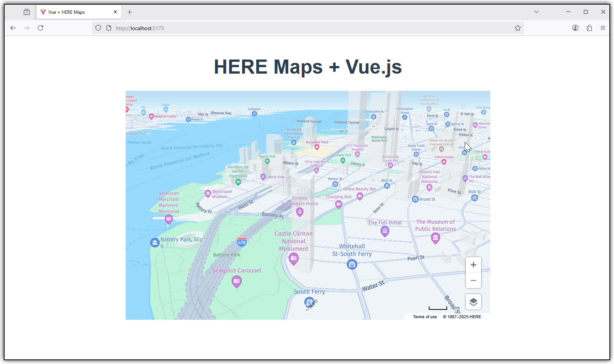
Task: Click the Battery Park Slip 6 ferry icon
Action: (x=154, y=243)
